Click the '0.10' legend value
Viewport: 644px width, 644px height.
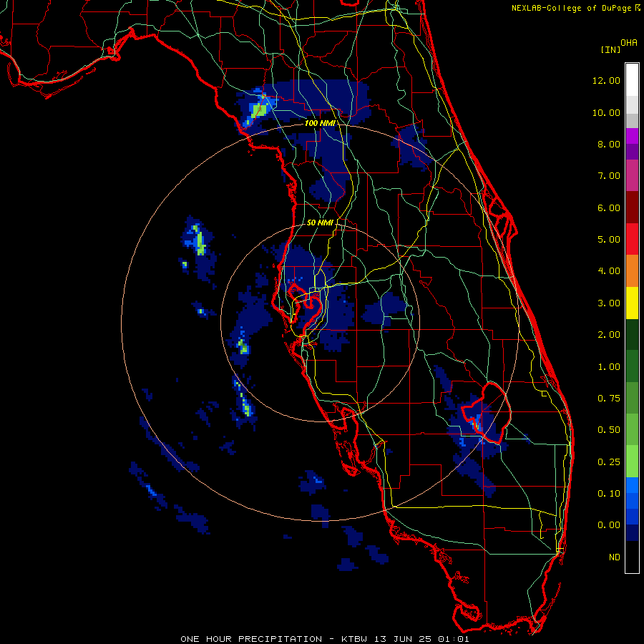point(609,494)
